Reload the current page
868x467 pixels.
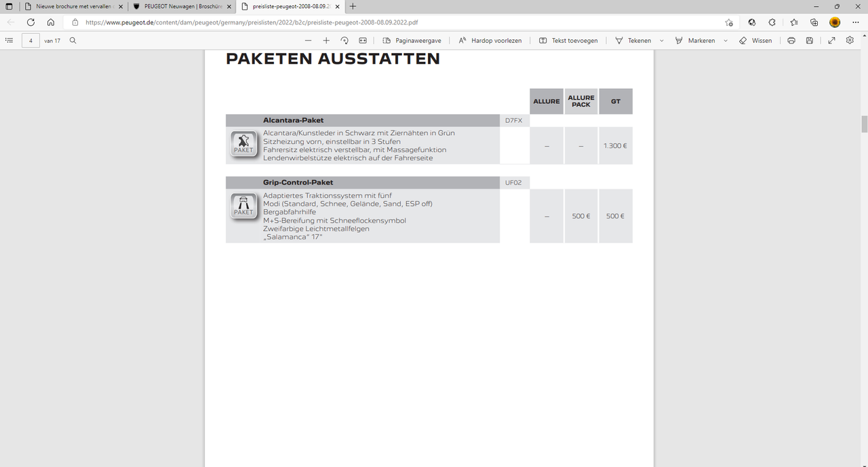(31, 22)
